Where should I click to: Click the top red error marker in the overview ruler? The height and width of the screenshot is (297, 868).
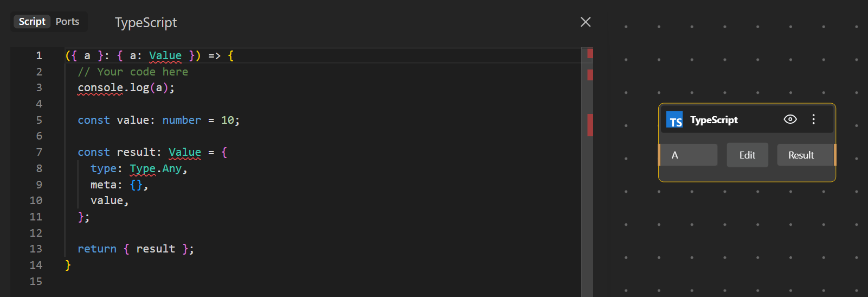pyautogui.click(x=590, y=53)
